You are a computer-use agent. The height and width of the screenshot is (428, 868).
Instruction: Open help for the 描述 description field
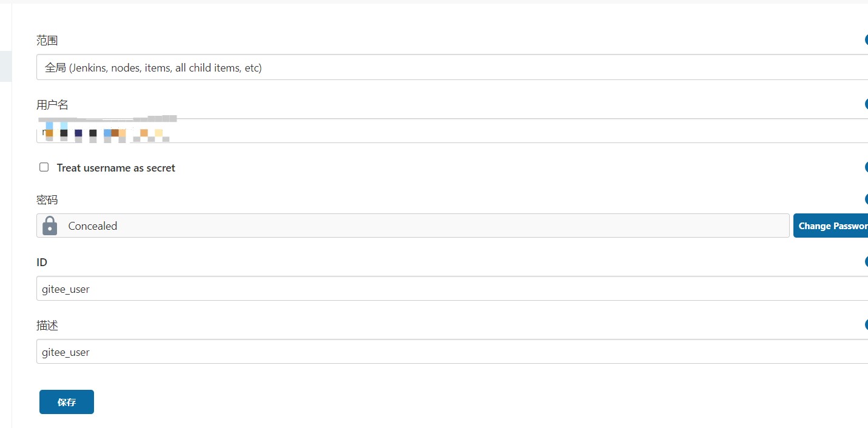(866, 324)
